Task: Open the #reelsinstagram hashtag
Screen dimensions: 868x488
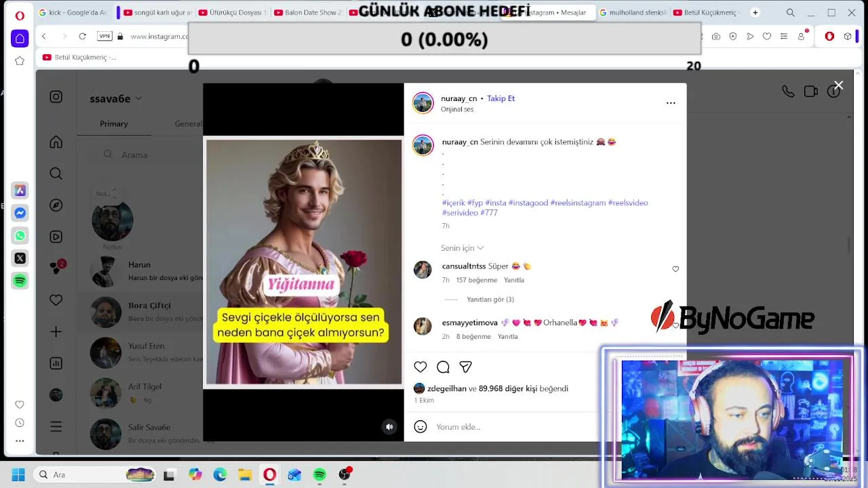Action: (x=578, y=203)
